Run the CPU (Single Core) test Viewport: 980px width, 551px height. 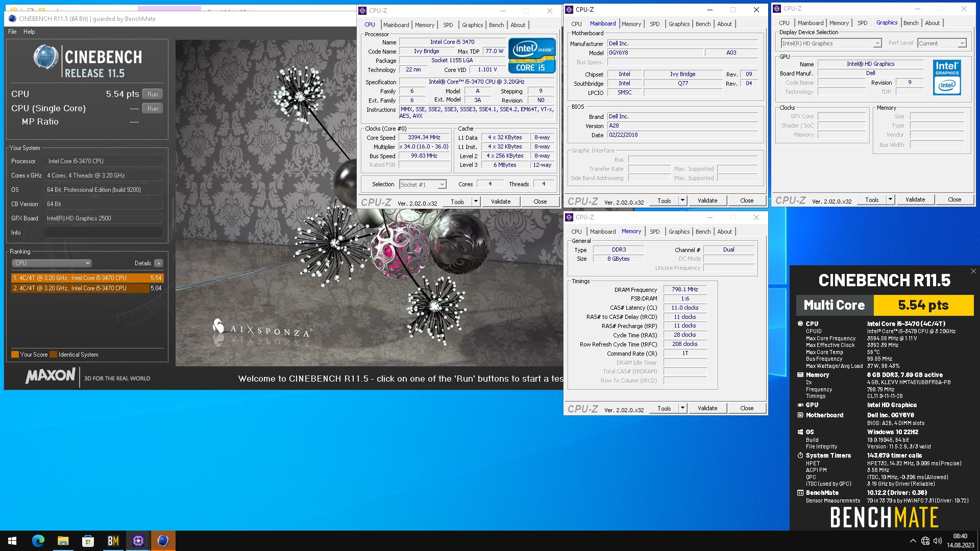point(153,109)
